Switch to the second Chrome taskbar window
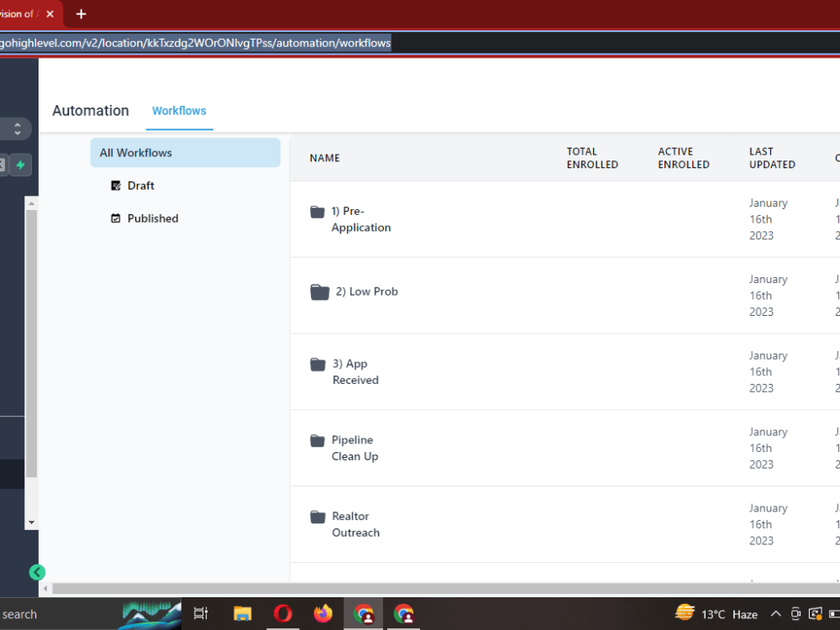This screenshot has width=840, height=630. pyautogui.click(x=404, y=613)
